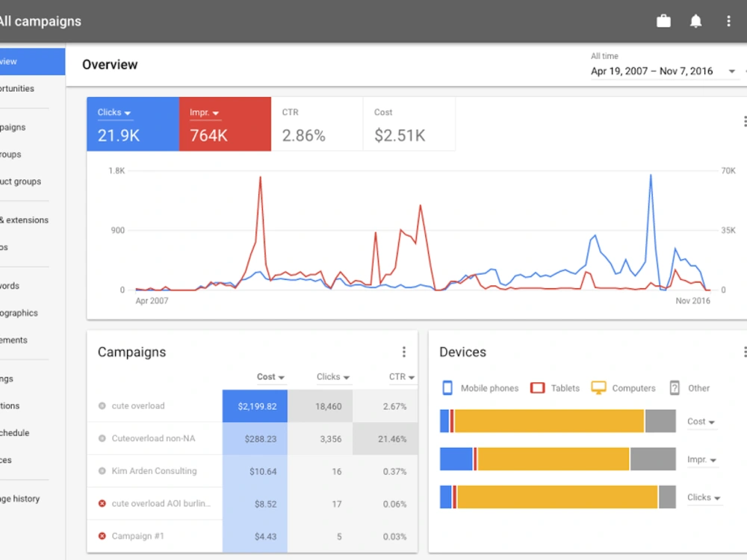
Task: Click the 18,460 clicks cell
Action: pyautogui.click(x=320, y=406)
